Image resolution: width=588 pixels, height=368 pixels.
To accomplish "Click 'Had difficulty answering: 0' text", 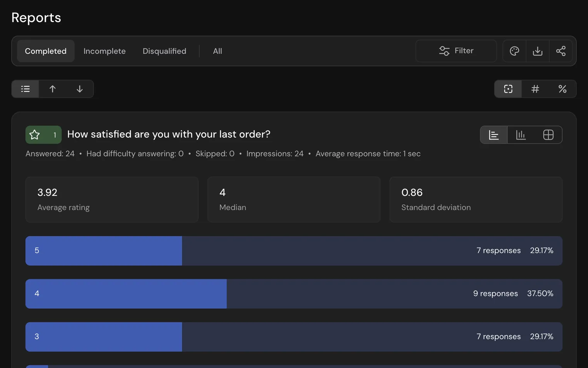I will [135, 154].
